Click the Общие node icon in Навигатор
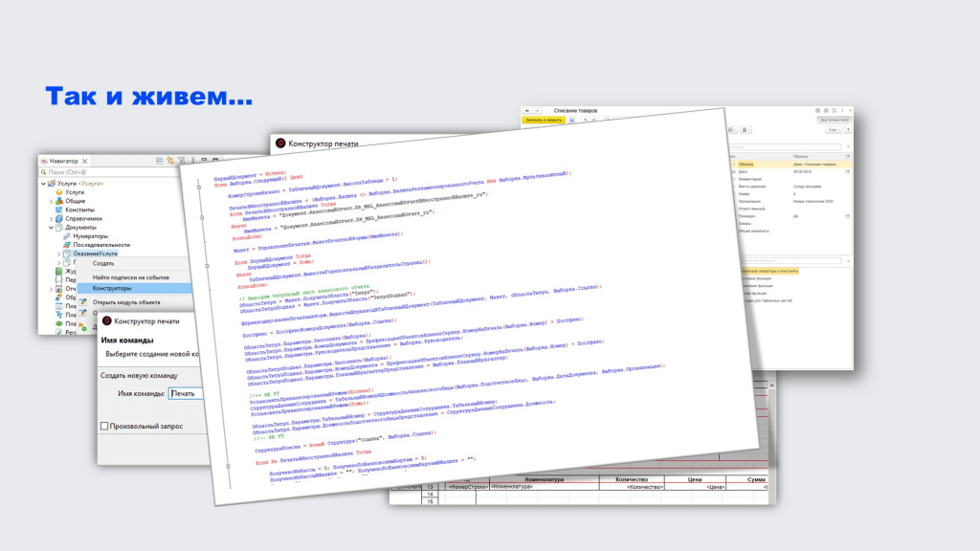This screenshot has height=551, width=980. 59,201
